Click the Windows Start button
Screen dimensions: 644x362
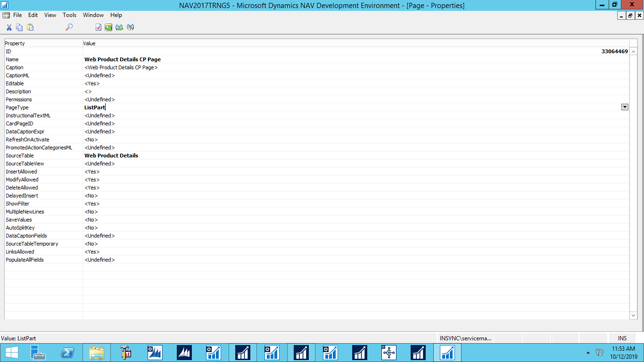click(x=11, y=353)
